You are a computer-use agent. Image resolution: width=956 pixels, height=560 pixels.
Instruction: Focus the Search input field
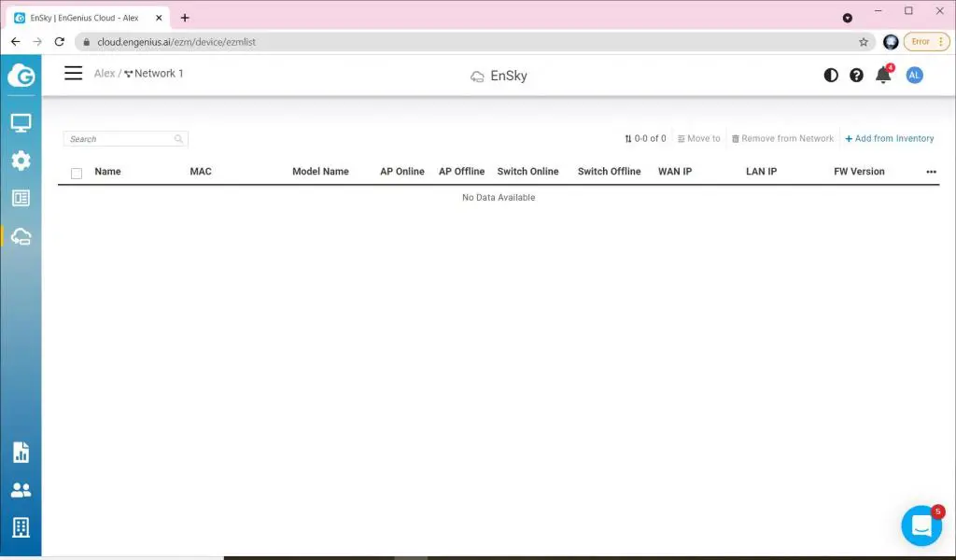click(x=126, y=139)
